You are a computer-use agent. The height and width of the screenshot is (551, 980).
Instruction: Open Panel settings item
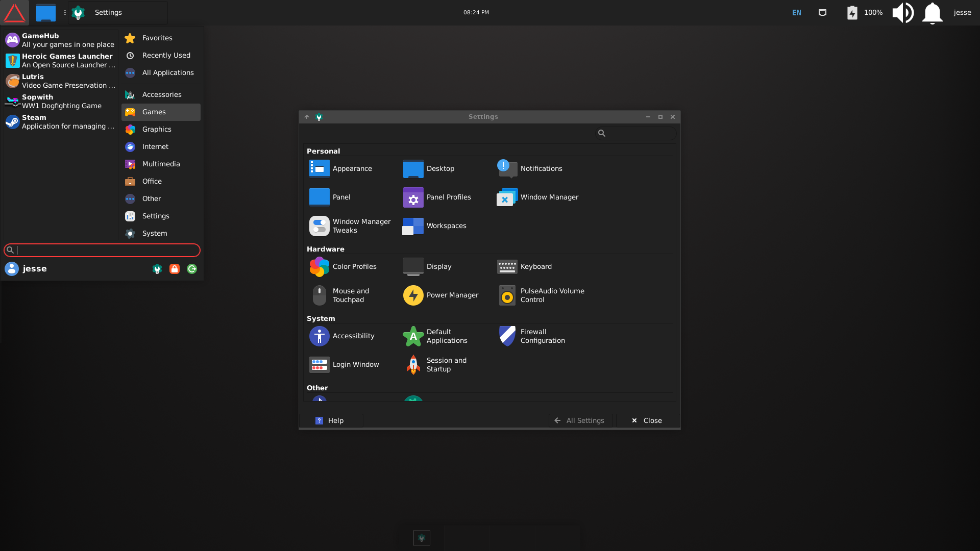330,197
